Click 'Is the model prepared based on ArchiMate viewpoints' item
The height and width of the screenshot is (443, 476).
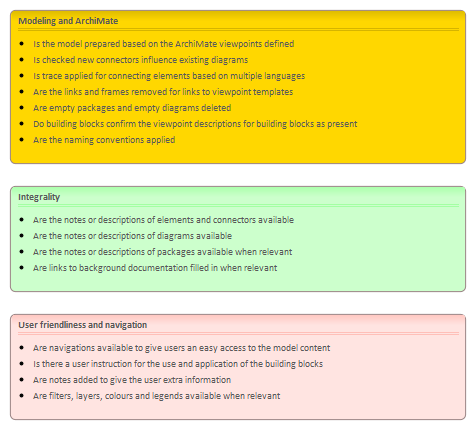(x=164, y=44)
